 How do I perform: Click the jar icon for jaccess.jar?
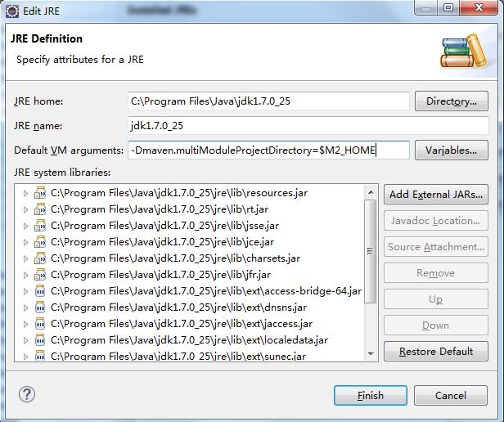point(40,324)
